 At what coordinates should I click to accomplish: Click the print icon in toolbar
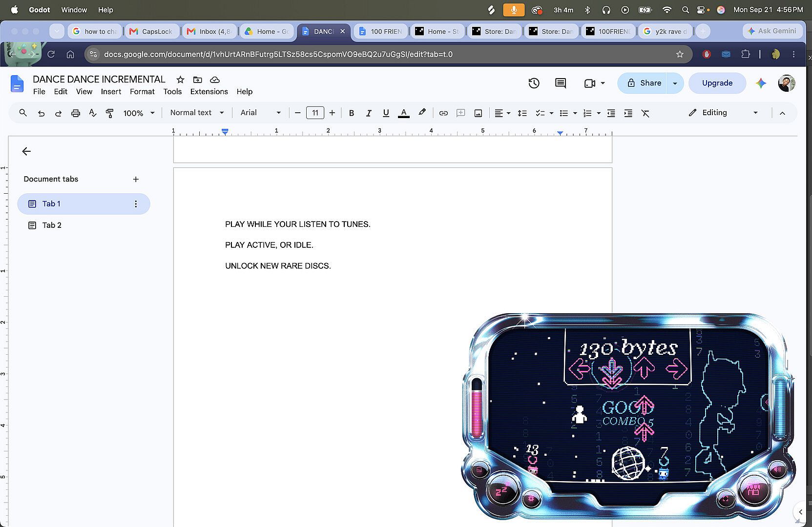[x=75, y=113]
